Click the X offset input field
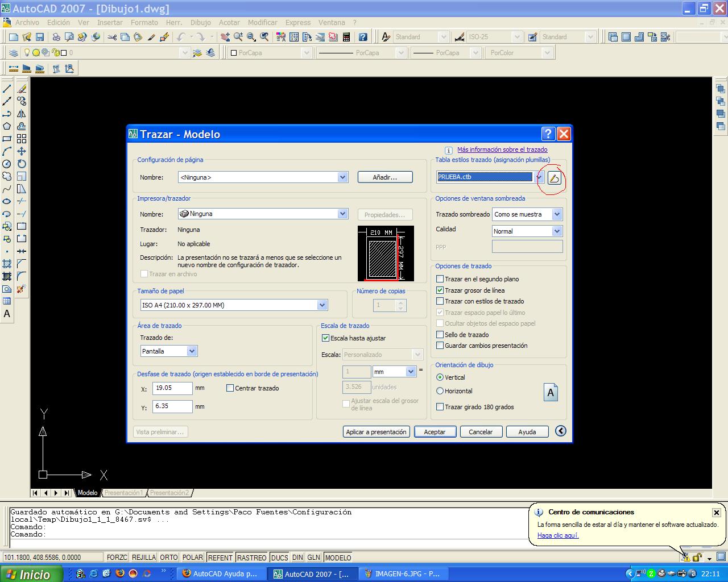 (172, 388)
